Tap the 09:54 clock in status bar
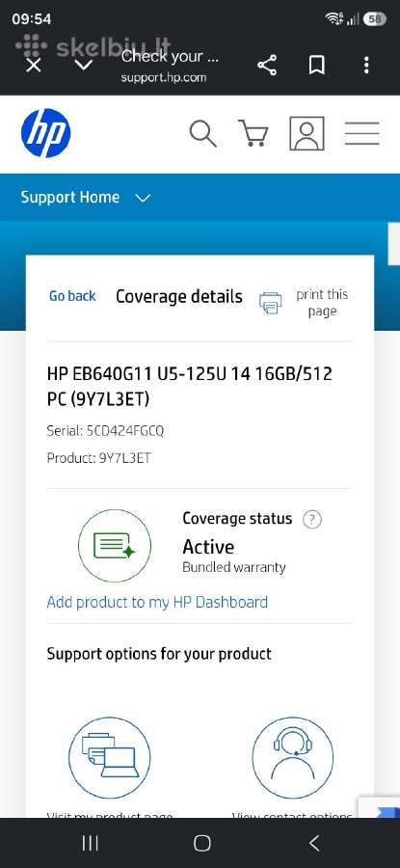 [32, 19]
